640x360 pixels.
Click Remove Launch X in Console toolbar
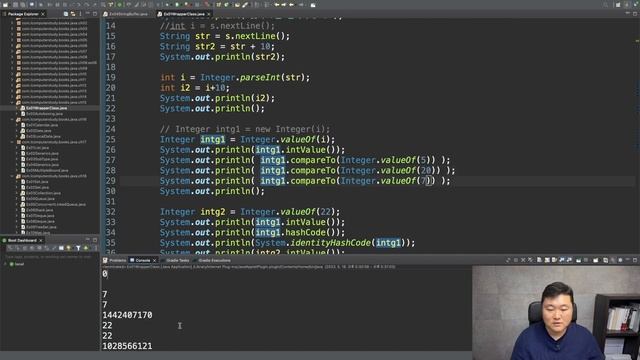pyautogui.click(x=523, y=260)
